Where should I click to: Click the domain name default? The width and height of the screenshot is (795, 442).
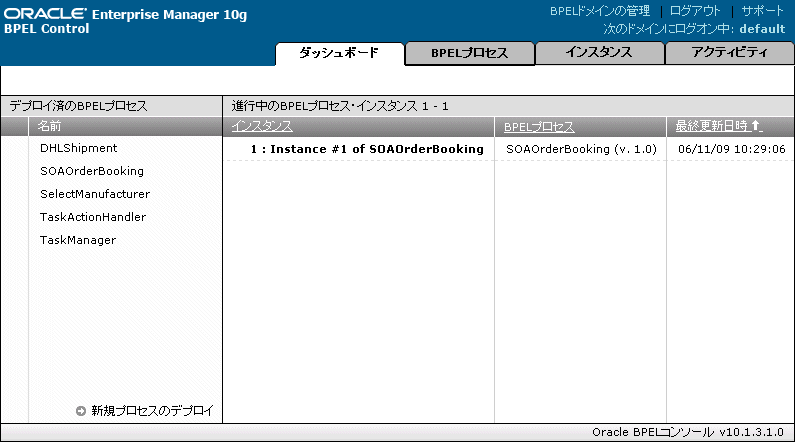click(762, 29)
